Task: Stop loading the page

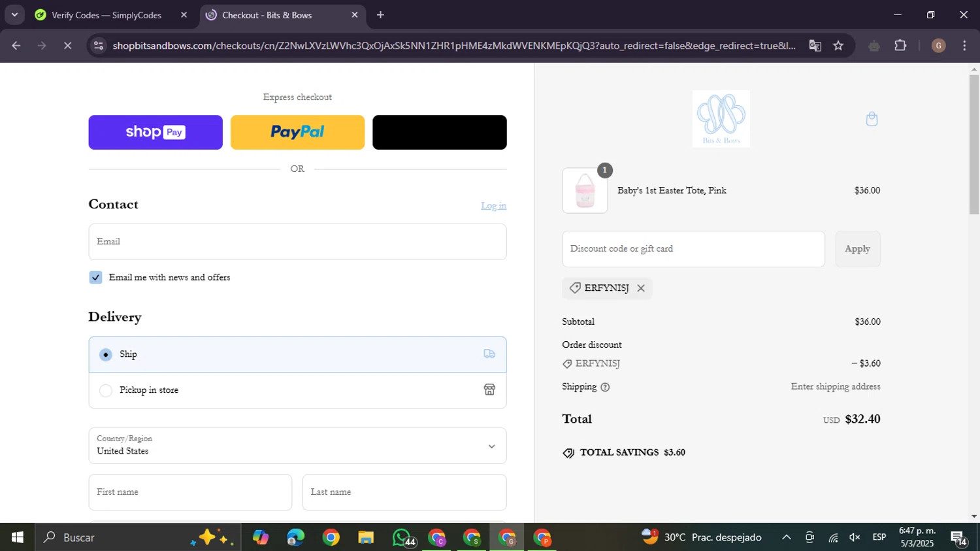Action: point(67,46)
